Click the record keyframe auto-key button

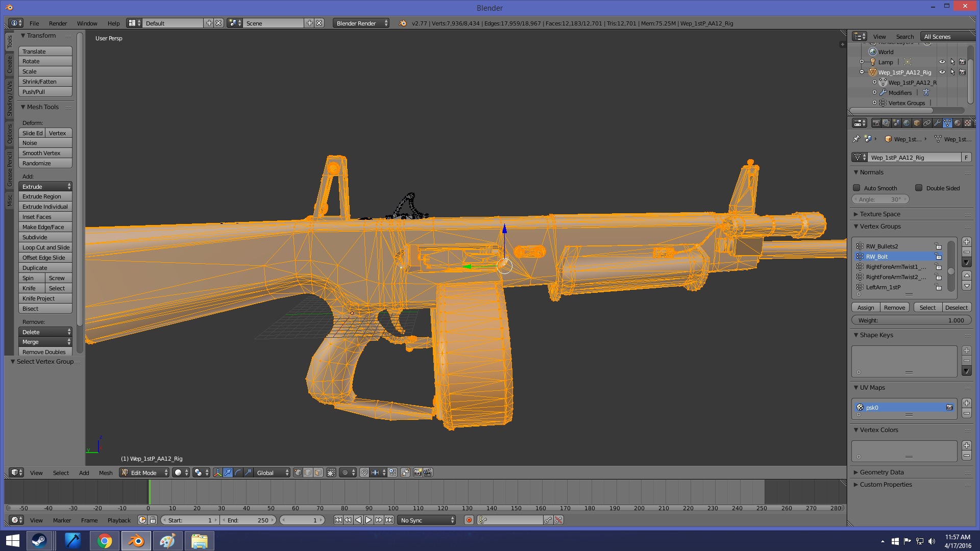tap(469, 520)
